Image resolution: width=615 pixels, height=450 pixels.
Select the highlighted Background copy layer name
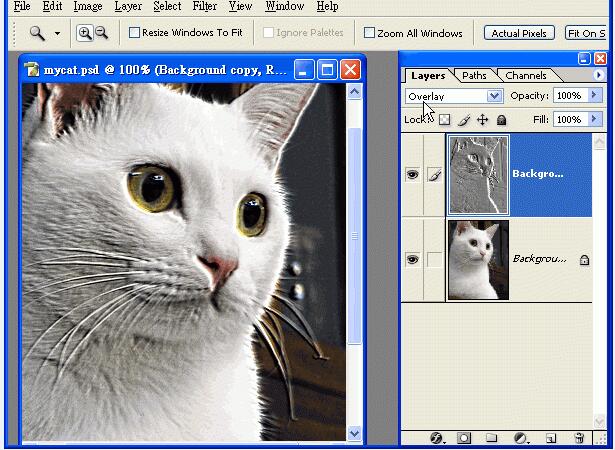tap(538, 174)
